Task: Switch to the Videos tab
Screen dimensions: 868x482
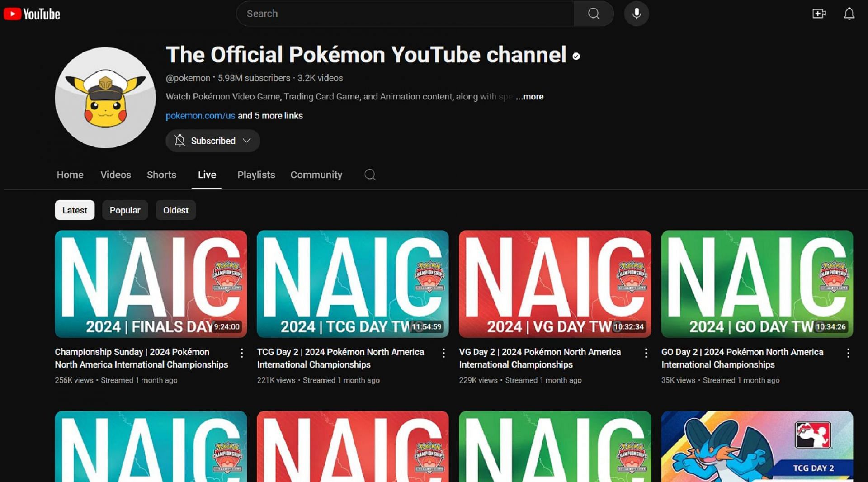Action: tap(116, 175)
